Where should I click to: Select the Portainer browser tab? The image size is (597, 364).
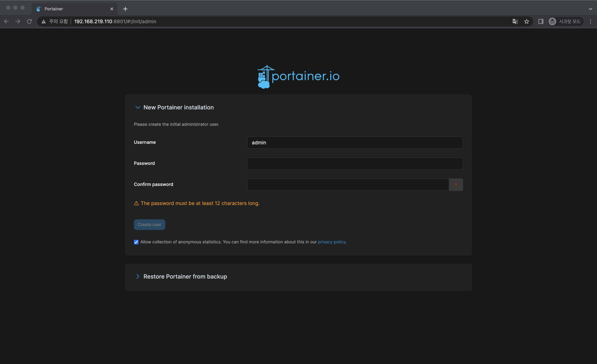[75, 9]
